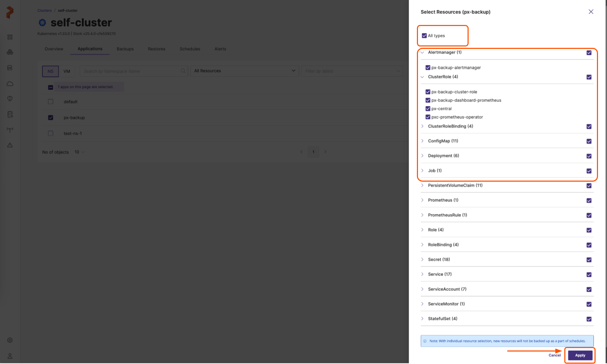Open the All Resources dropdown
The height and width of the screenshot is (364, 607).
click(245, 71)
